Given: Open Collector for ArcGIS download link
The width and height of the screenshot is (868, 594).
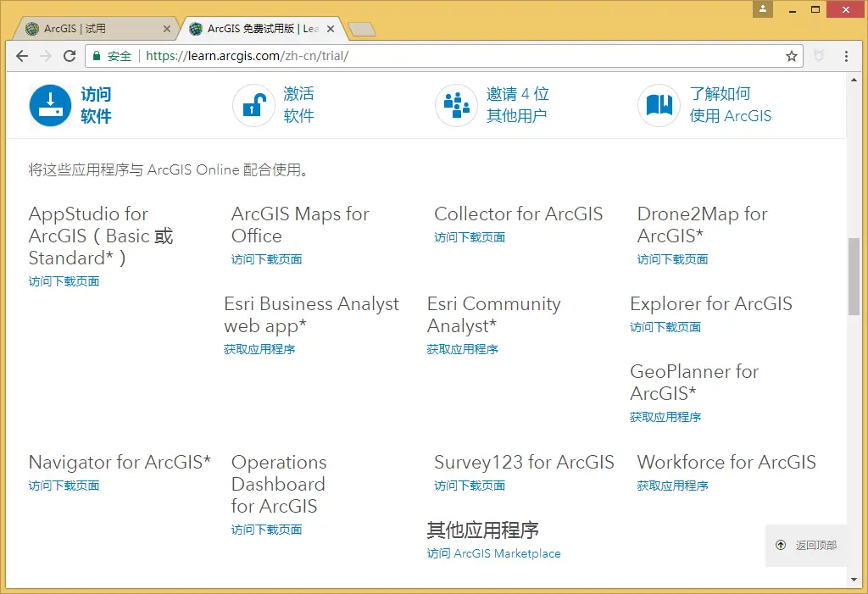Looking at the screenshot, I should click(470, 237).
